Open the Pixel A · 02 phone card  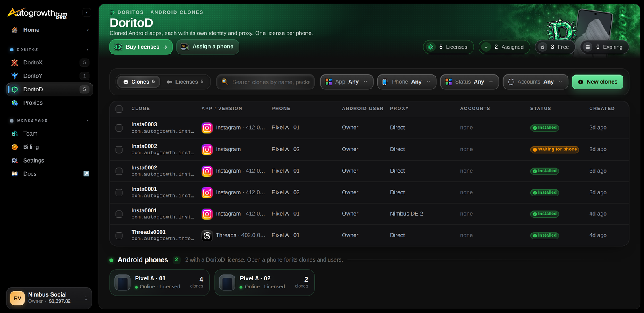coord(264,282)
